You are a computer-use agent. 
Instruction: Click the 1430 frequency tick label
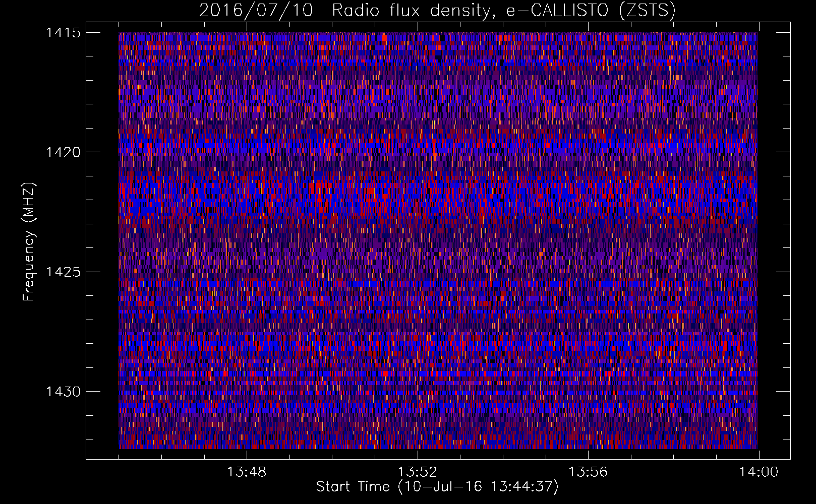(63, 392)
